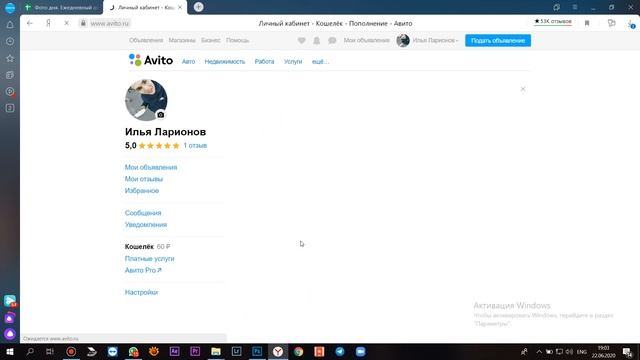Go to the Работа category
This screenshot has height=360, width=640.
pyautogui.click(x=264, y=62)
